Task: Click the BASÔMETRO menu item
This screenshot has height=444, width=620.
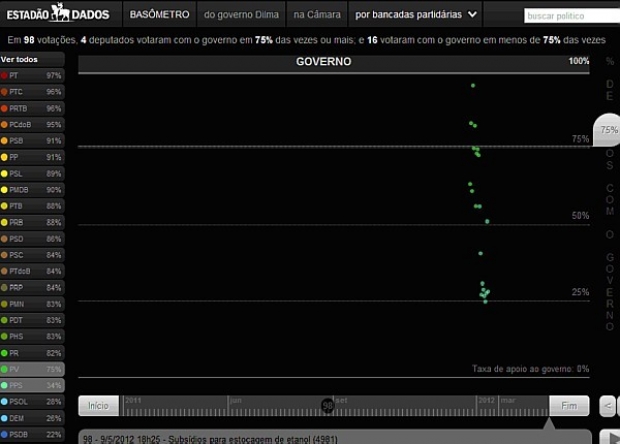Action: coord(158,15)
